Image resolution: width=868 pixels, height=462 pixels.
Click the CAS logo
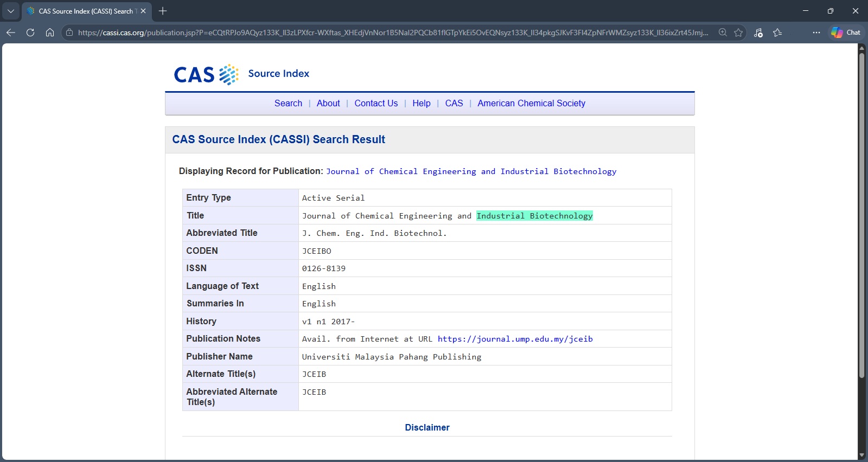pyautogui.click(x=206, y=74)
